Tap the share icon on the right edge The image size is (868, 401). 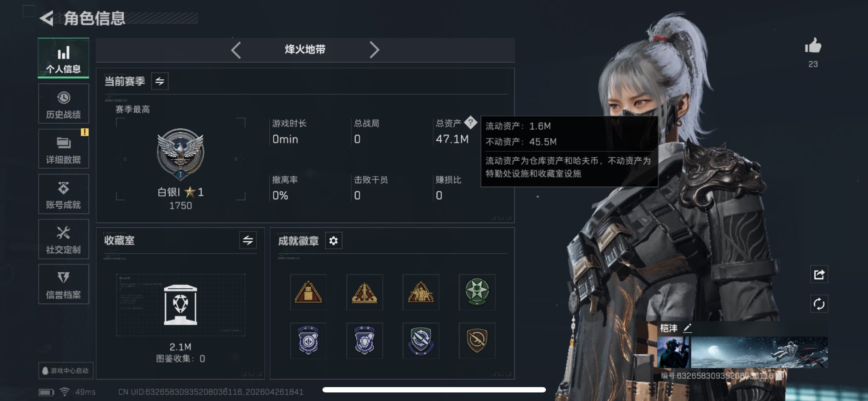pyautogui.click(x=819, y=274)
